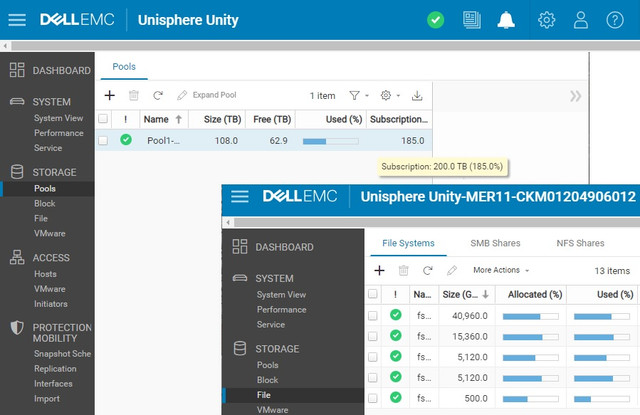
Task: Switch to the Pools tab
Action: 124,67
